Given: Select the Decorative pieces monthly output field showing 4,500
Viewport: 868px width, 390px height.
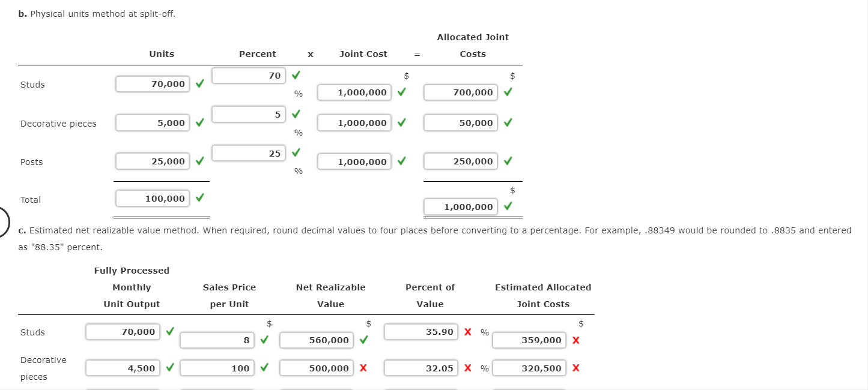Looking at the screenshot, I should pos(123,368).
